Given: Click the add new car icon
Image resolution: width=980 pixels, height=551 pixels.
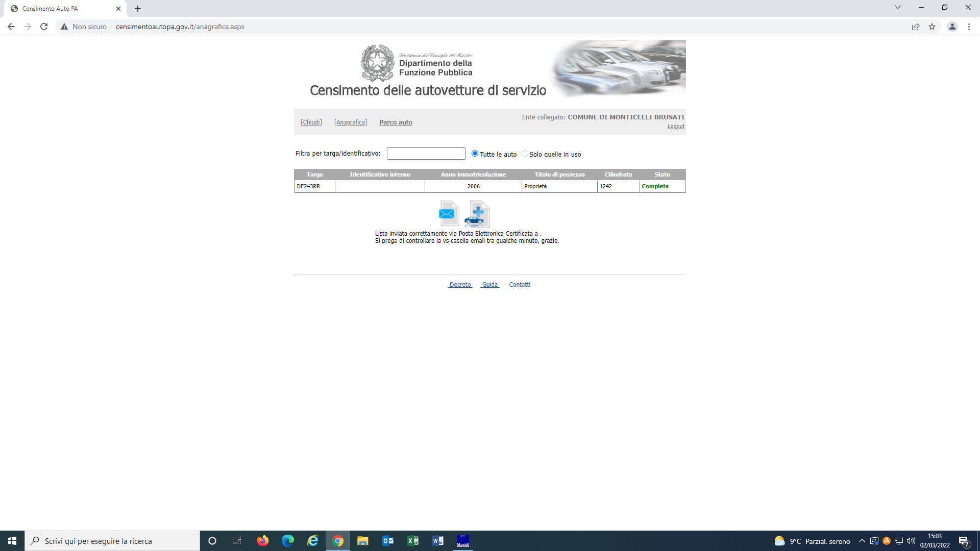Looking at the screenshot, I should [x=477, y=214].
